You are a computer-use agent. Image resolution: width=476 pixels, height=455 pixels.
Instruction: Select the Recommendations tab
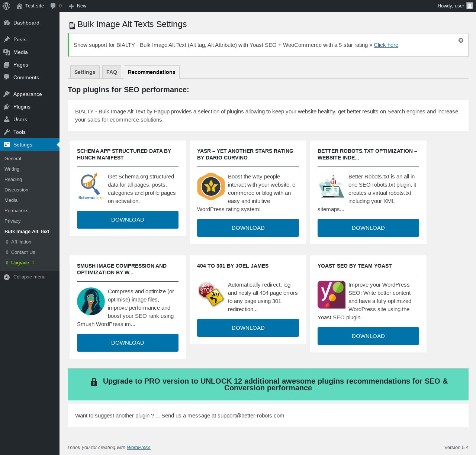tap(152, 72)
